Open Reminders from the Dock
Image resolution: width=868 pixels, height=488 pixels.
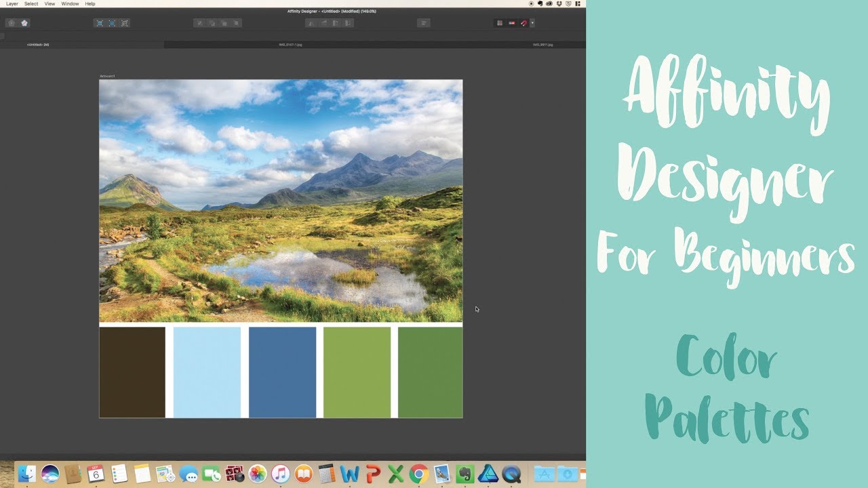tap(119, 474)
